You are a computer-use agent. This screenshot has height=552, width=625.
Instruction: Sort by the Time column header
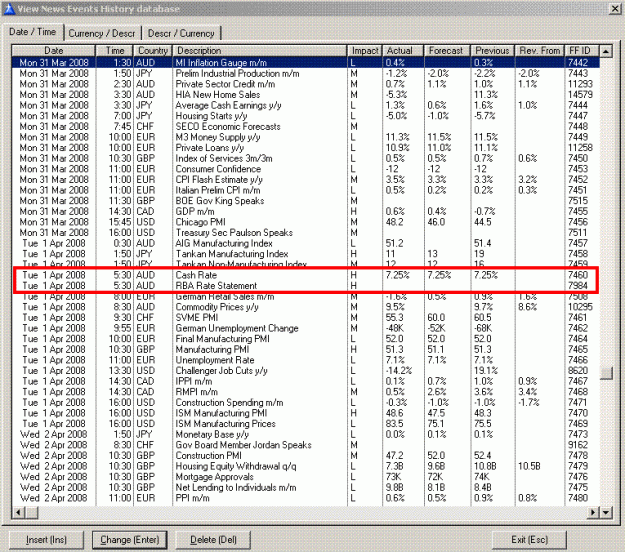click(115, 51)
